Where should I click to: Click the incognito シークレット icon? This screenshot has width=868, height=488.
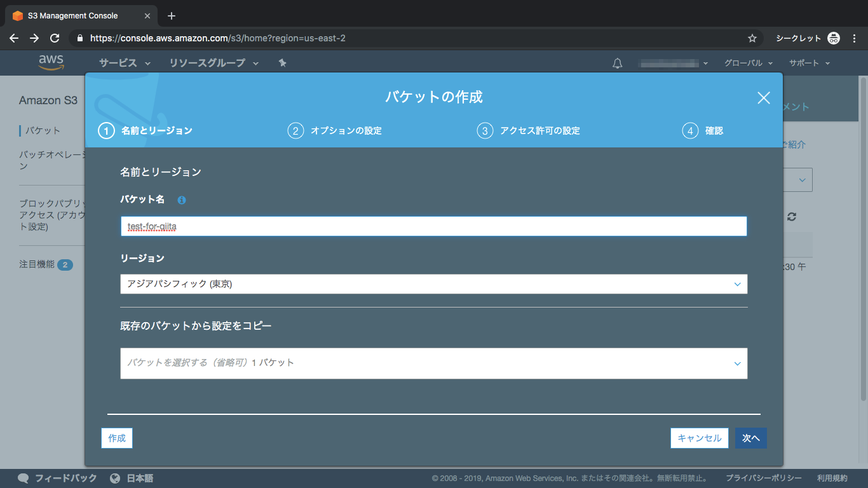click(834, 38)
